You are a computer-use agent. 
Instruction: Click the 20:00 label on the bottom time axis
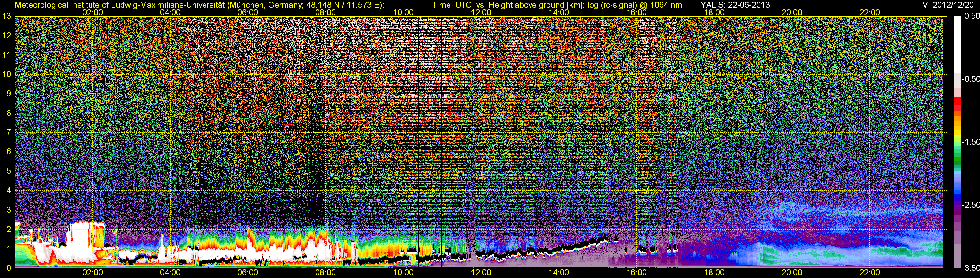(792, 273)
